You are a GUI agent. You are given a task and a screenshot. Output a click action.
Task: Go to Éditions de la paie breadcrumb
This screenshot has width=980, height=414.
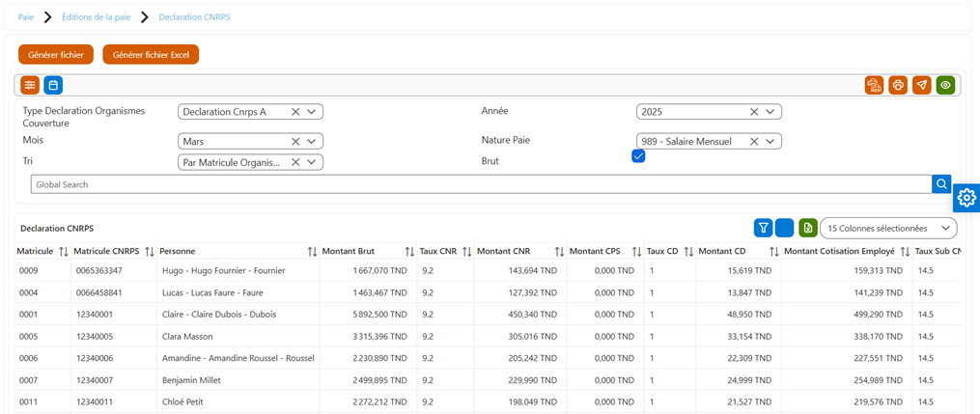click(x=97, y=17)
